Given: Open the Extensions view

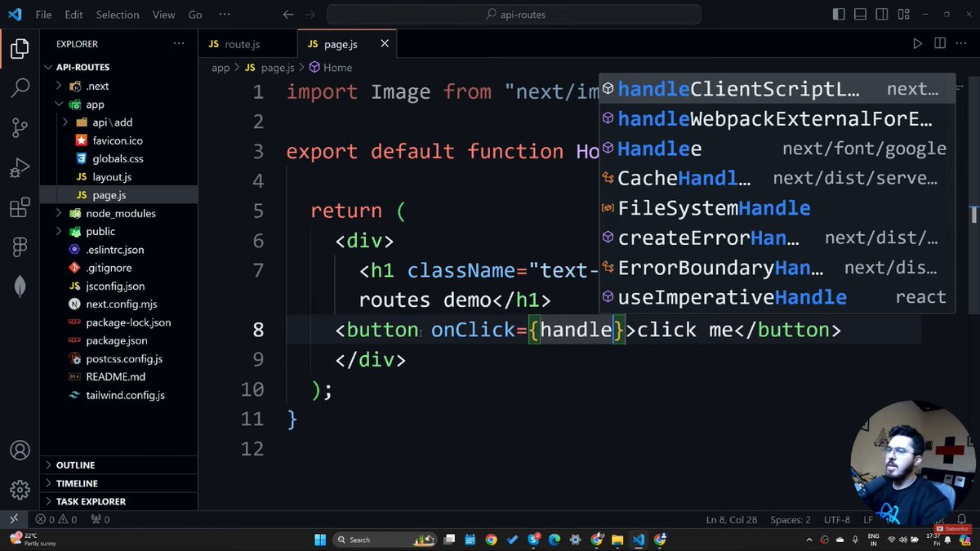Looking at the screenshot, I should 20,208.
